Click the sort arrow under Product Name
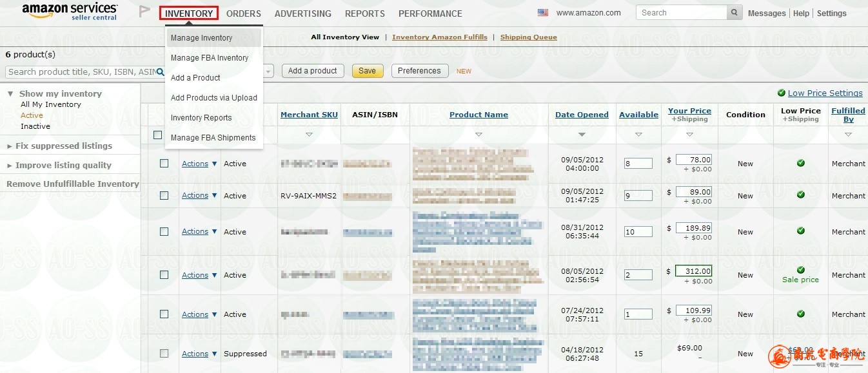 tap(478, 135)
